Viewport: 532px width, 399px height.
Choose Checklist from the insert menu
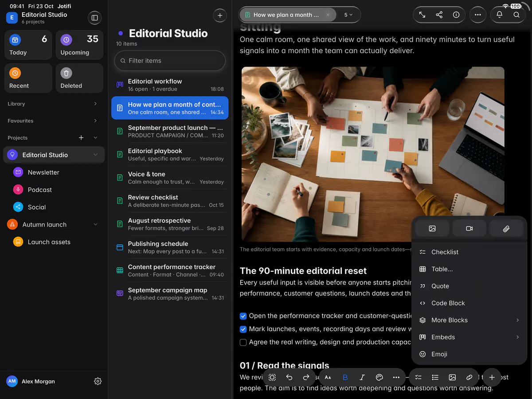point(469,252)
